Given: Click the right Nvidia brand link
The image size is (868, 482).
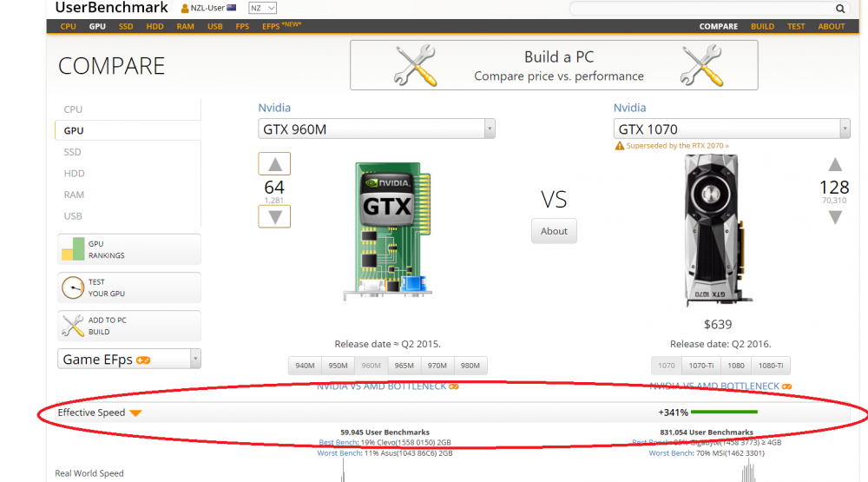Looking at the screenshot, I should (630, 108).
